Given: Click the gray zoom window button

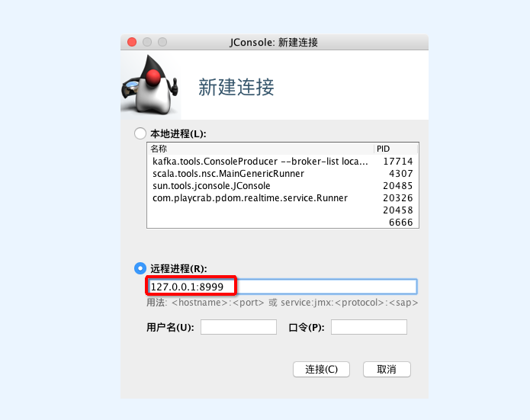Looking at the screenshot, I should 162,42.
